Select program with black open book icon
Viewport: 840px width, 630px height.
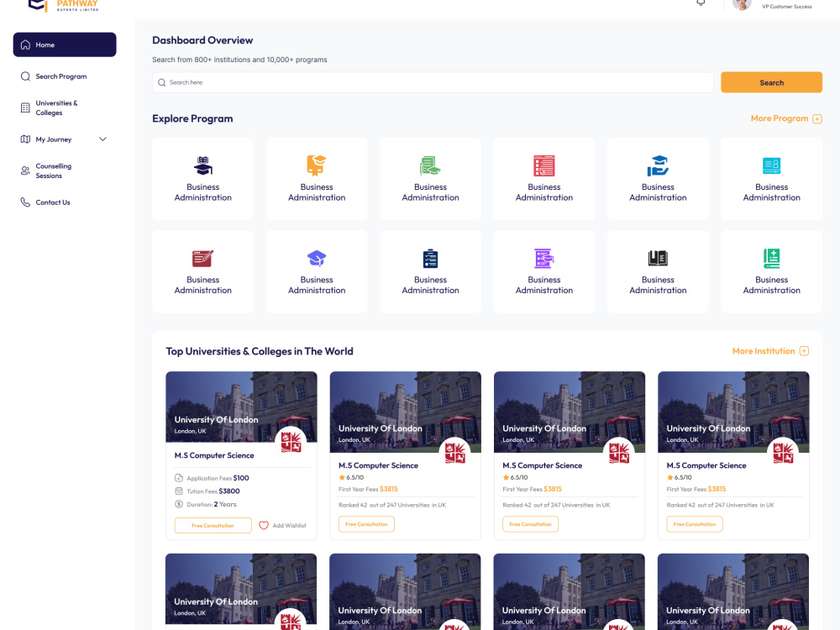658,271
